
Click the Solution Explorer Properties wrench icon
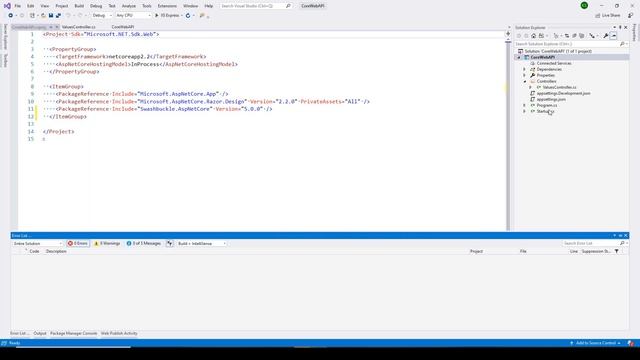606,36
